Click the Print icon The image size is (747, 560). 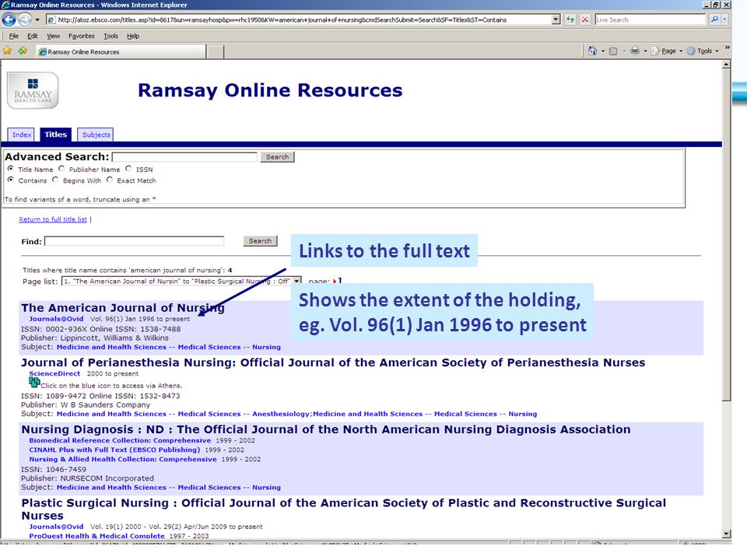(x=635, y=51)
